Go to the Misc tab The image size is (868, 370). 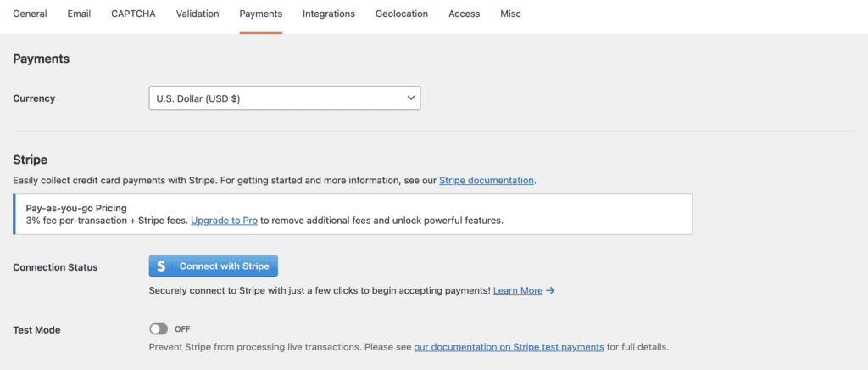tap(510, 14)
